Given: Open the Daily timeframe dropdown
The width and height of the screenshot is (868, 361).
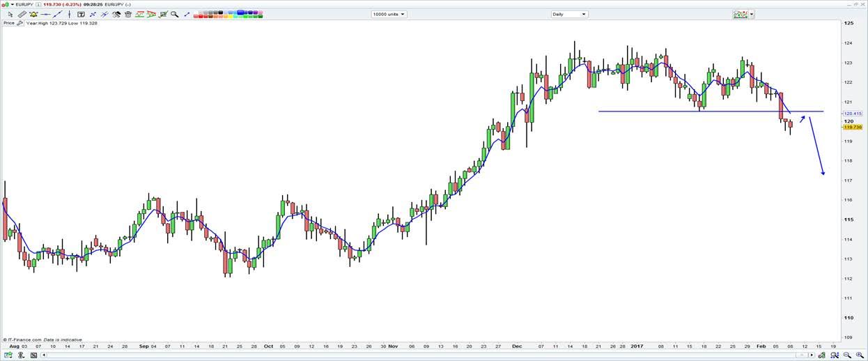Looking at the screenshot, I should pyautogui.click(x=569, y=14).
